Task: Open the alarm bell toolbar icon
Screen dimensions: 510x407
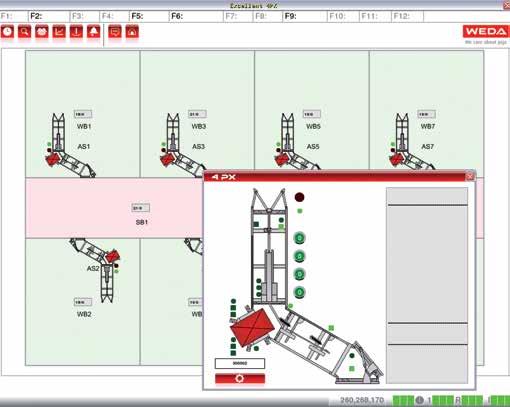Action: (x=94, y=32)
